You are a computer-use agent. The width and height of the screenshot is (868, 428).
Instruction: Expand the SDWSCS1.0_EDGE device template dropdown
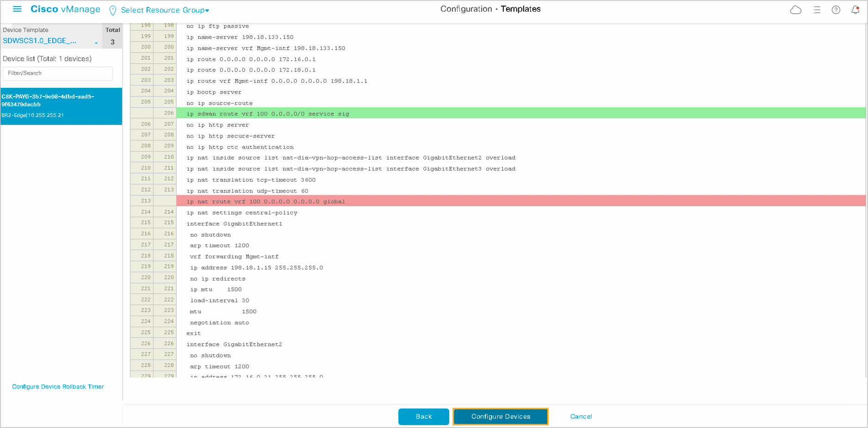[x=50, y=41]
